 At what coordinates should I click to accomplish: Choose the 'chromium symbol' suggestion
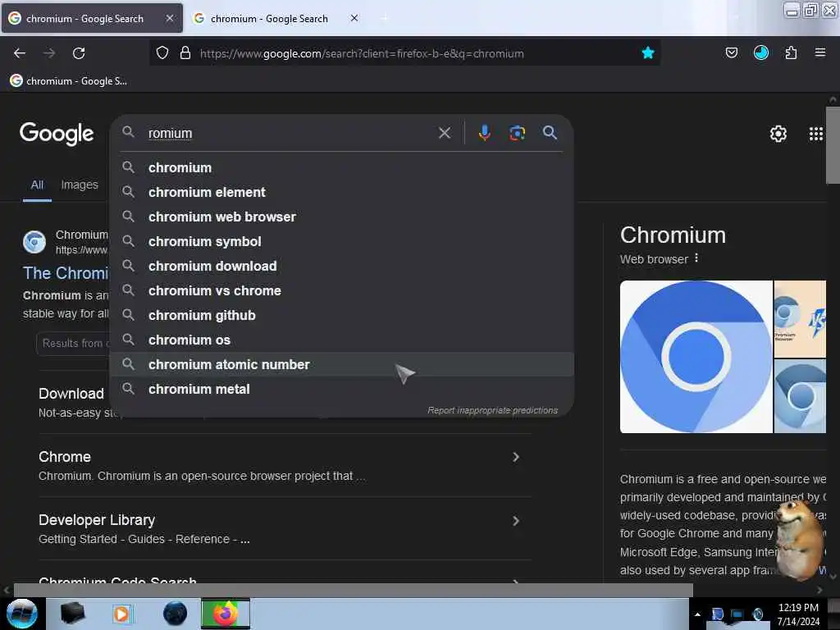[342, 242]
